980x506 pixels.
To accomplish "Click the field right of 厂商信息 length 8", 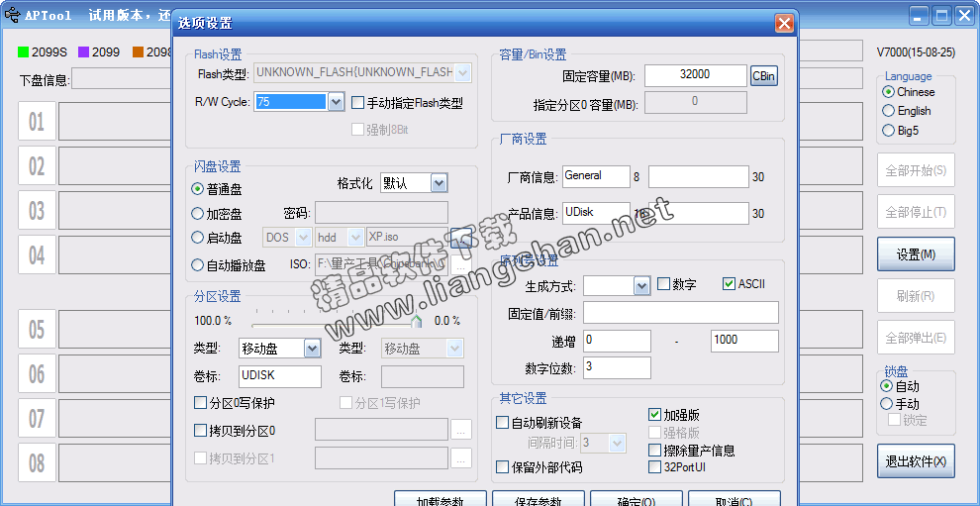I will tap(698, 177).
